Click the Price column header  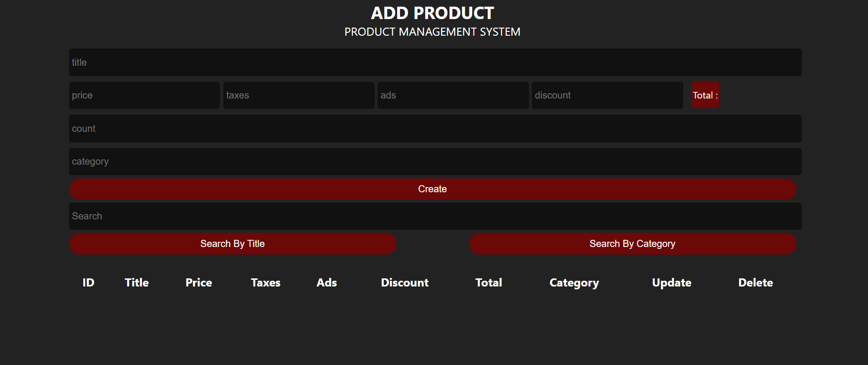tap(199, 283)
